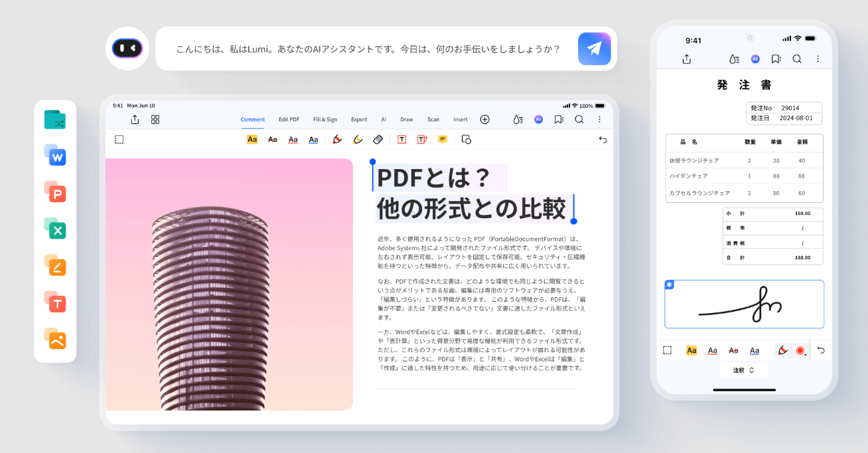Add a yellow sticky note comment
Screen dimensions: 868x453
pos(443,139)
